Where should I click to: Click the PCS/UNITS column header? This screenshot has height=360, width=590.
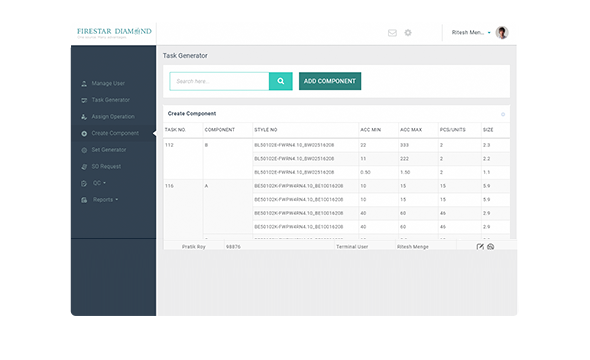coord(453,130)
